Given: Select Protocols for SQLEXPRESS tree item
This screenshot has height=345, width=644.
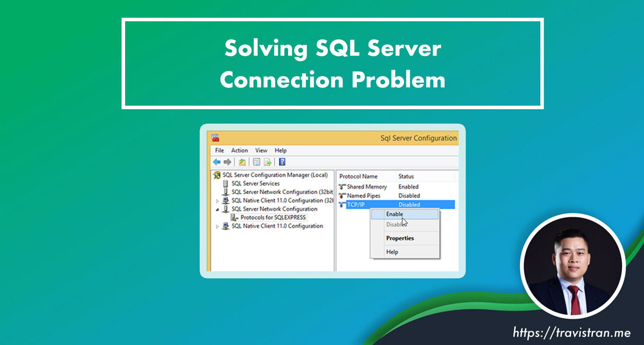Looking at the screenshot, I should [269, 217].
